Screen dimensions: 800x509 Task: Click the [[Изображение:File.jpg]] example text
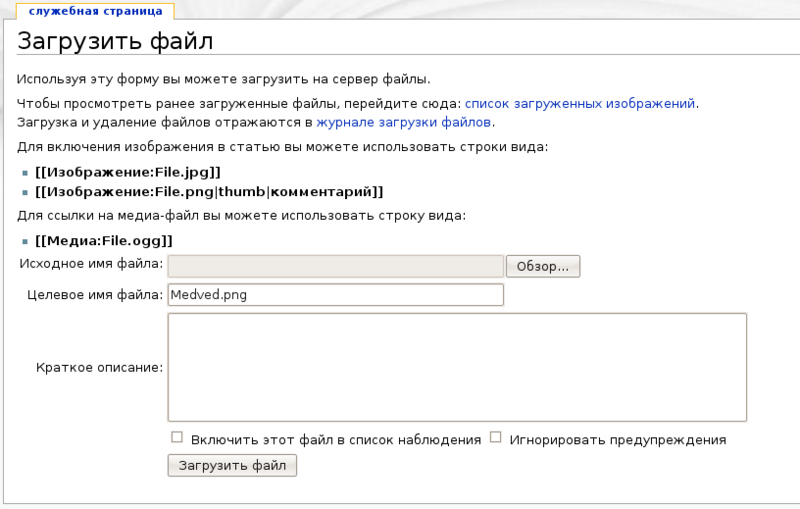[x=127, y=171]
